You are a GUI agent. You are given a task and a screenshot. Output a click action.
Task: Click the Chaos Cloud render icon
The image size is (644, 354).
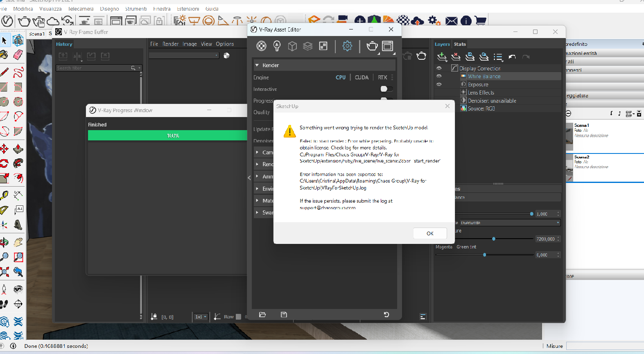(53, 20)
